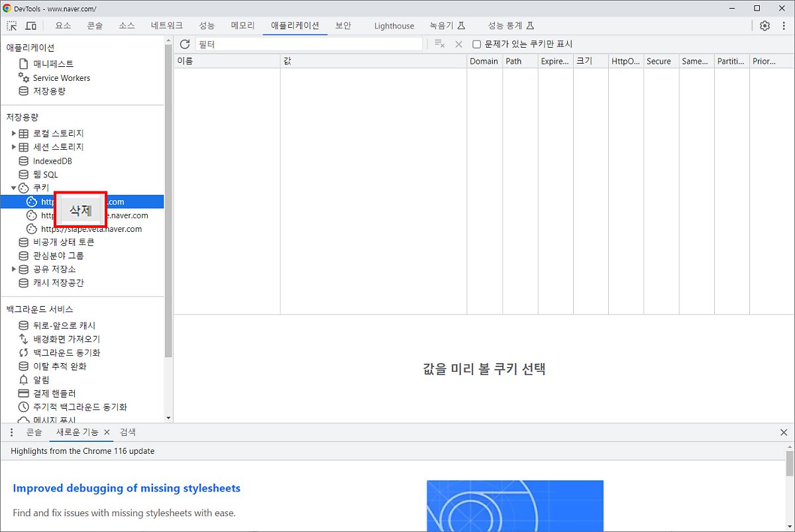Select the Service Workers item
The height and width of the screenshot is (532, 795).
click(x=61, y=78)
